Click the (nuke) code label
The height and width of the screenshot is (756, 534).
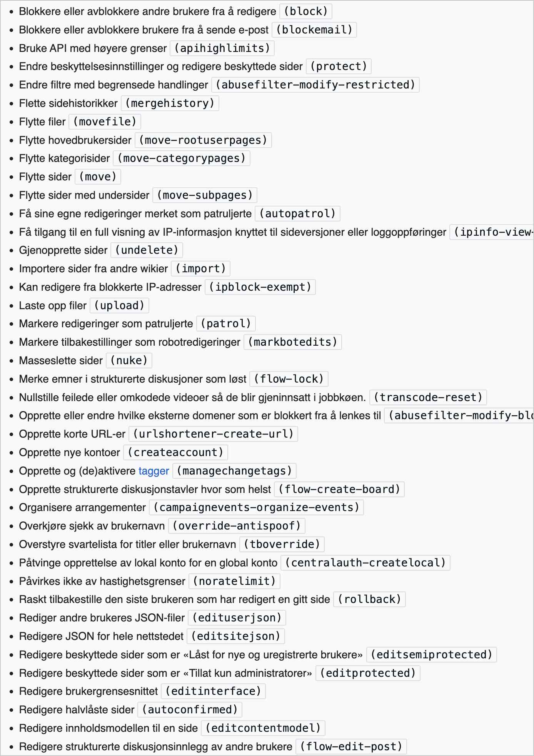click(x=129, y=361)
